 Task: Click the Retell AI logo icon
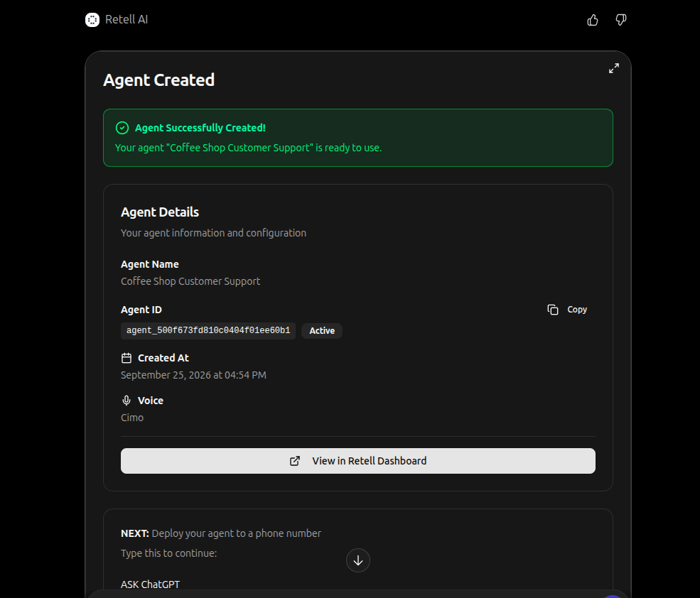point(92,20)
